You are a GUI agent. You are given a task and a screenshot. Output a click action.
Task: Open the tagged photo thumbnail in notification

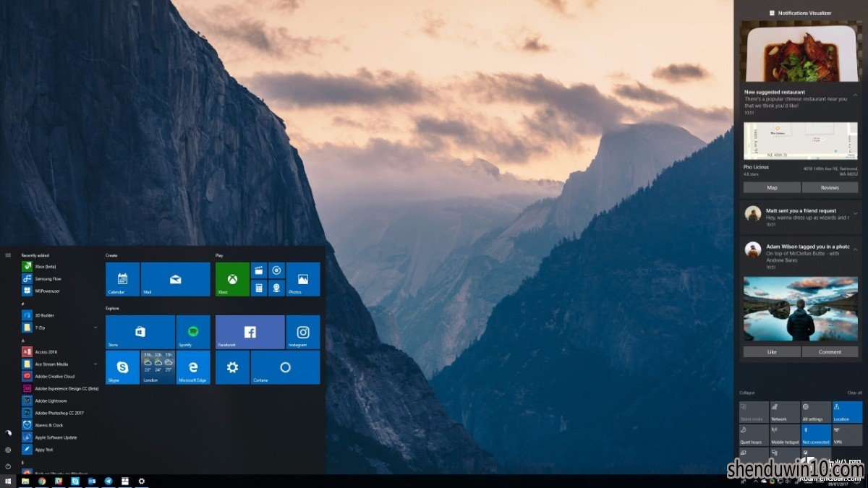pos(801,309)
